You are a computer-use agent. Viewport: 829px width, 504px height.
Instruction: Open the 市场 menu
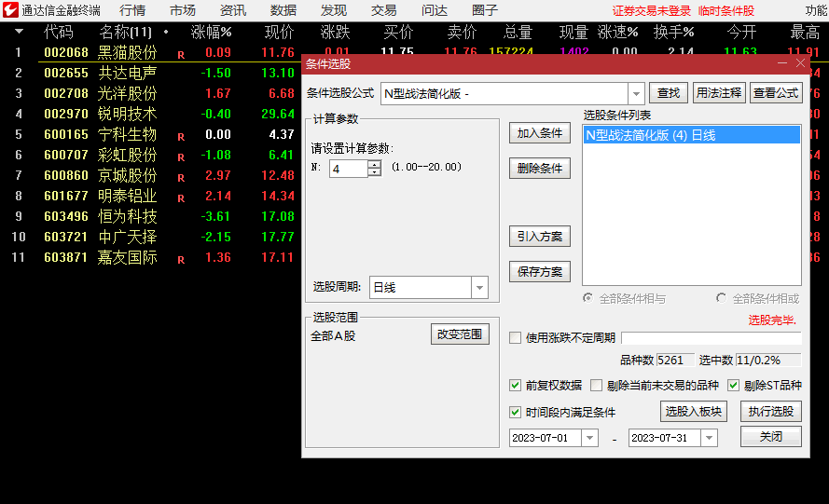183,10
